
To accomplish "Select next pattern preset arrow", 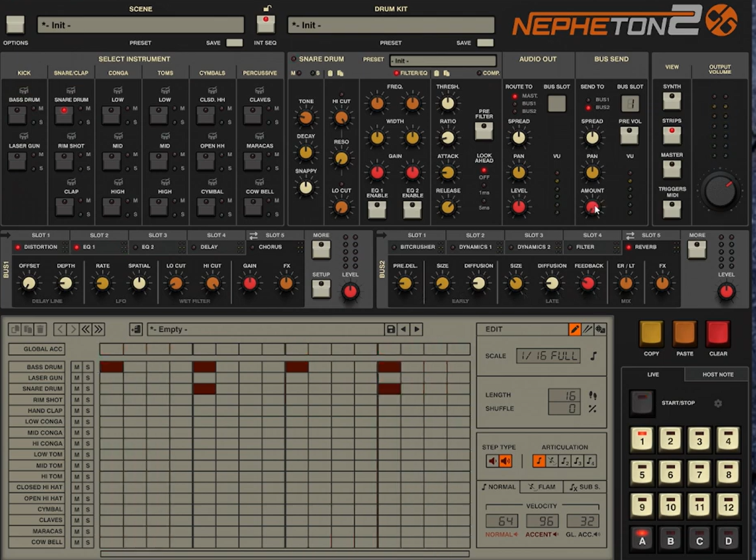I will coord(416,329).
